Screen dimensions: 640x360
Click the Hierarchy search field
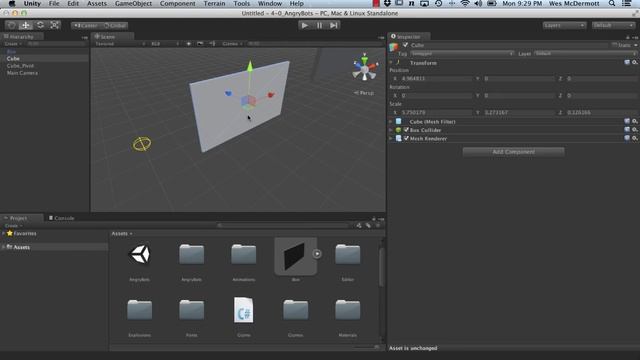coord(56,44)
